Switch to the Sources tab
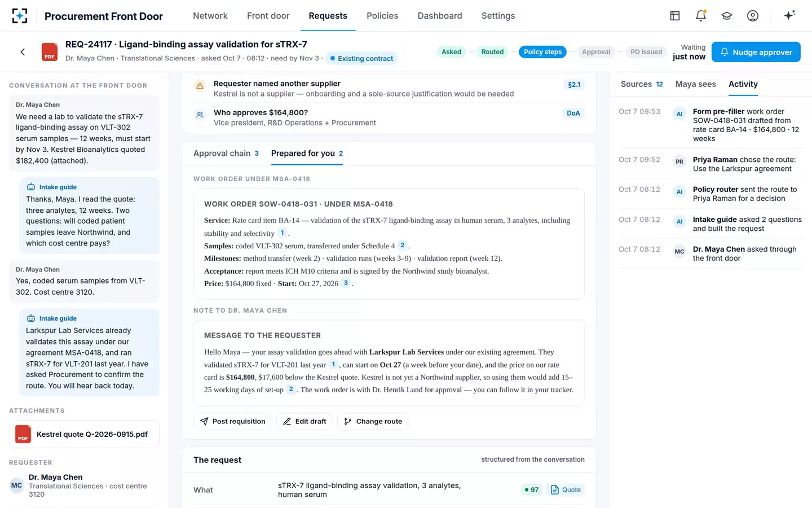Screen dimensions: 812x508 point(642,84)
